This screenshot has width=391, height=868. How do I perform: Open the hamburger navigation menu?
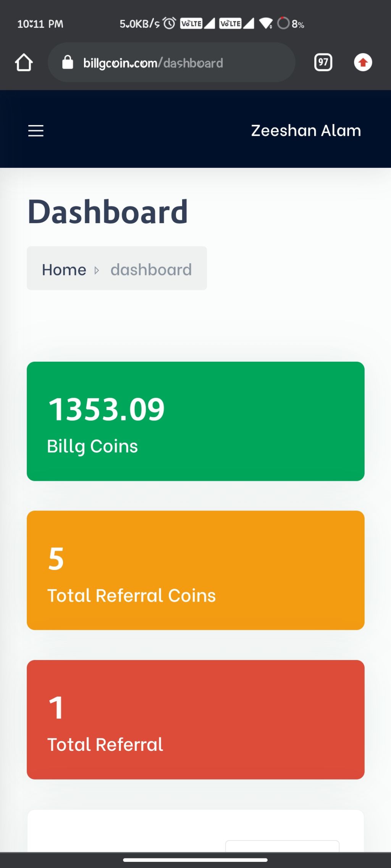click(x=36, y=130)
